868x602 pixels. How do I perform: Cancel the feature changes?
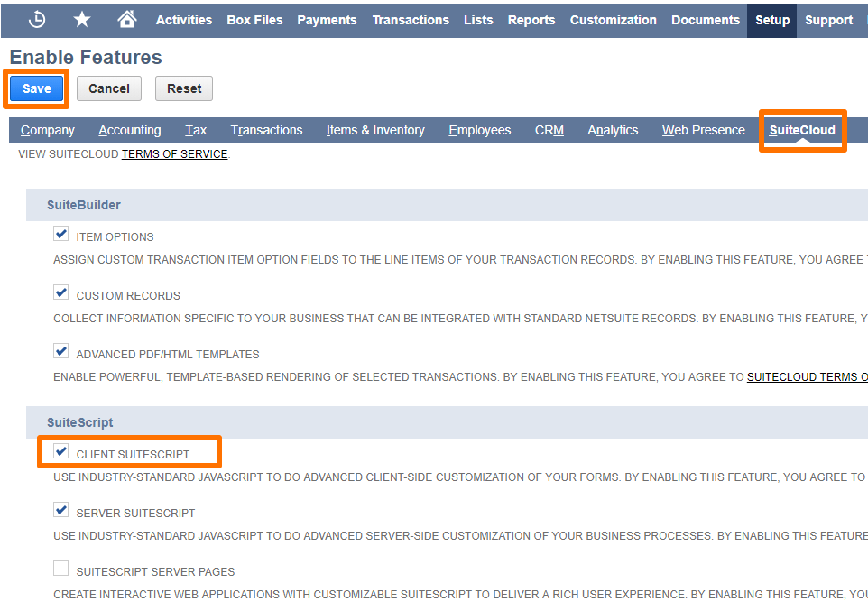click(108, 88)
